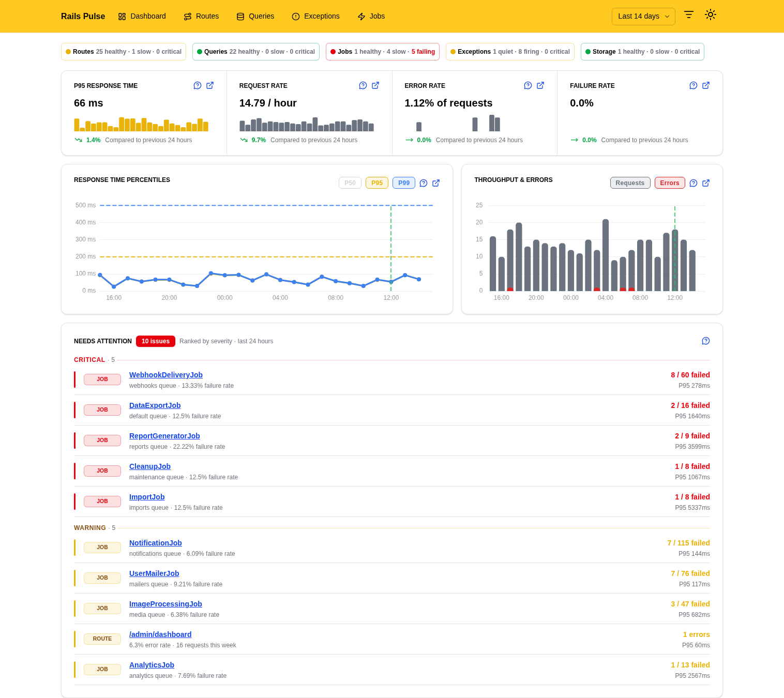The image size is (784, 698).
Task: Open the Last 14 days dropdown
Action: pos(643,17)
